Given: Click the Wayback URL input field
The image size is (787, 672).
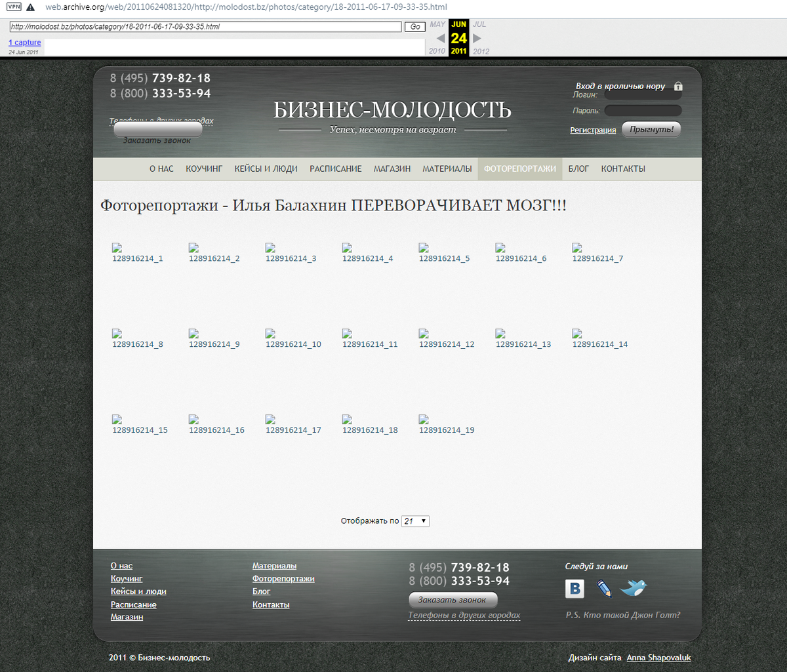Looking at the screenshot, I should click(x=205, y=27).
